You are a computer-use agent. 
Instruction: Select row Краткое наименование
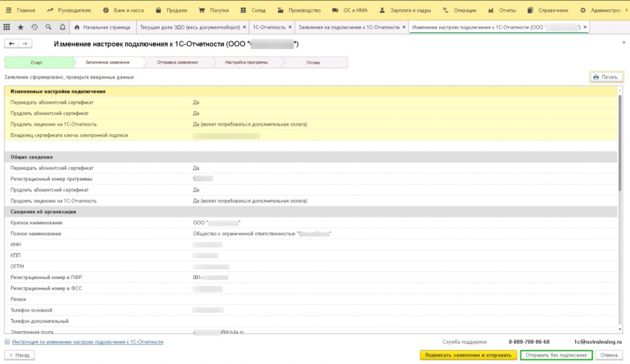point(311,223)
